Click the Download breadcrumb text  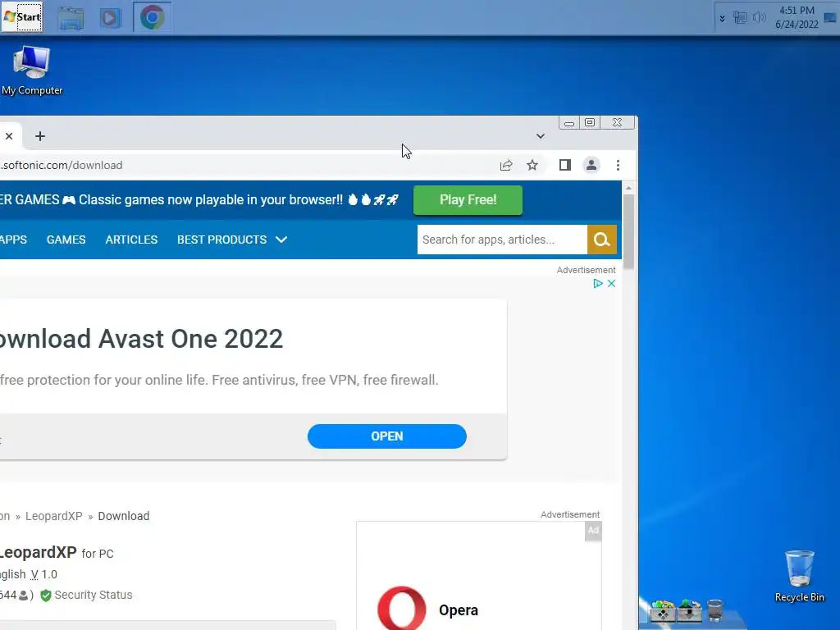[123, 516]
